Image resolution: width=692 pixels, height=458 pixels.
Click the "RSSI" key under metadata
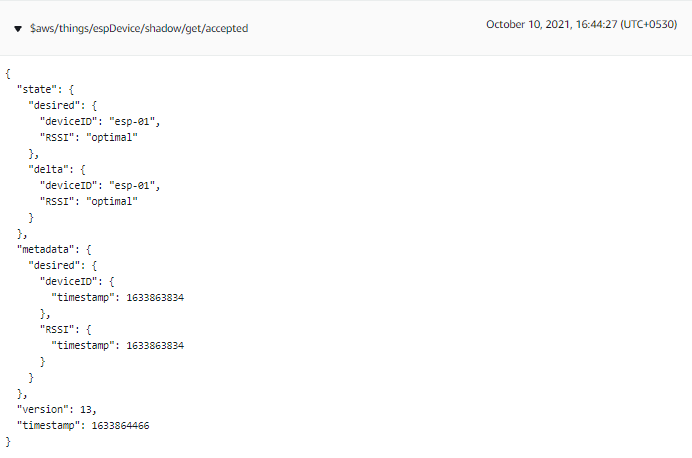click(57, 329)
